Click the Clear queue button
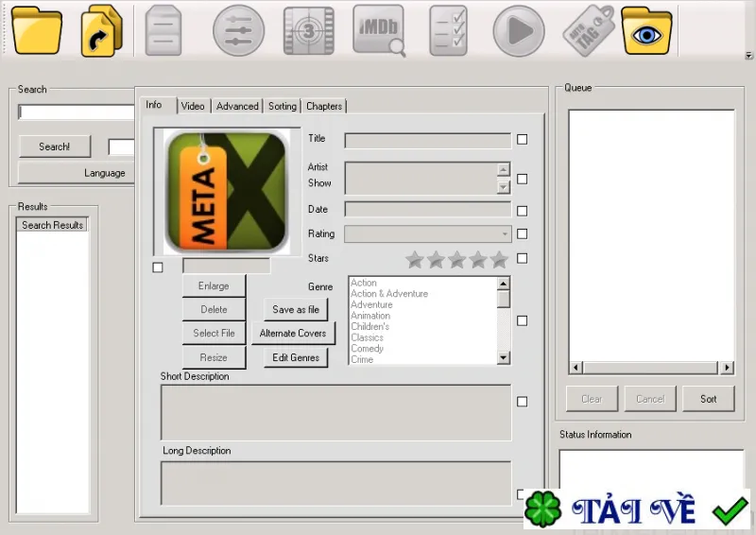Image resolution: width=756 pixels, height=535 pixels. coord(592,399)
